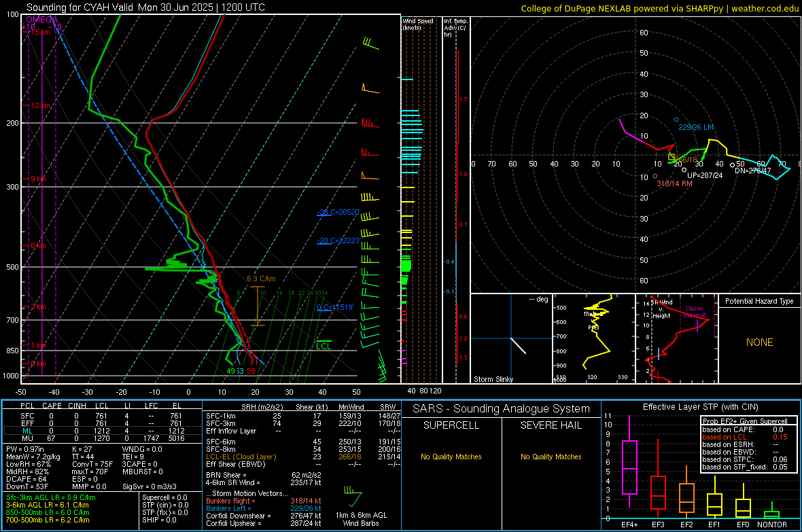Viewport: 802px width, 532px height.
Task: Click the NONE hazard type value
Action: 759,342
